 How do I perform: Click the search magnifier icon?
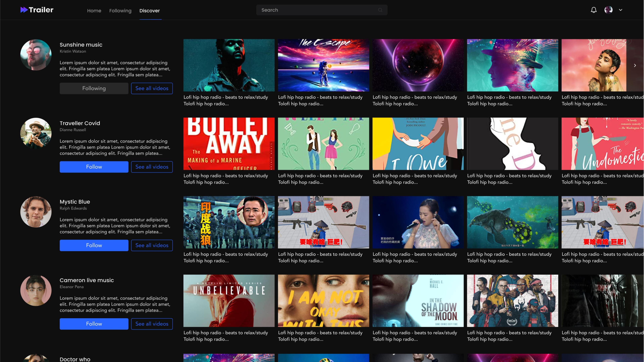[380, 10]
